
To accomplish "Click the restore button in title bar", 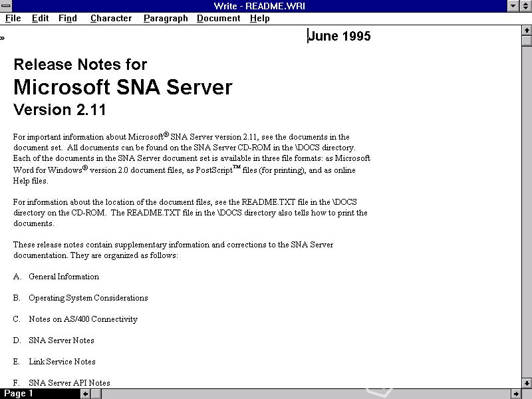I will (x=526, y=6).
